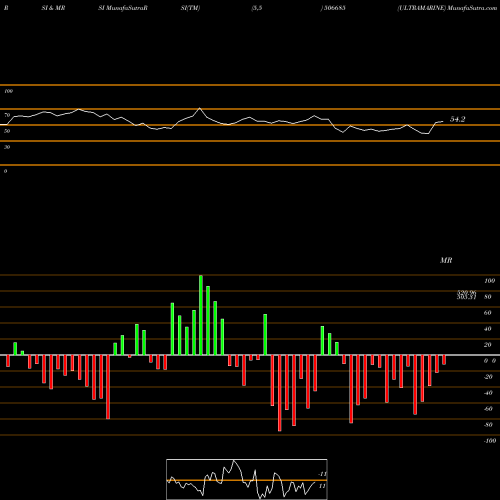Screen dimensions: 500x500
Task: Click the -11 label in mini chart
Action: [322, 474]
